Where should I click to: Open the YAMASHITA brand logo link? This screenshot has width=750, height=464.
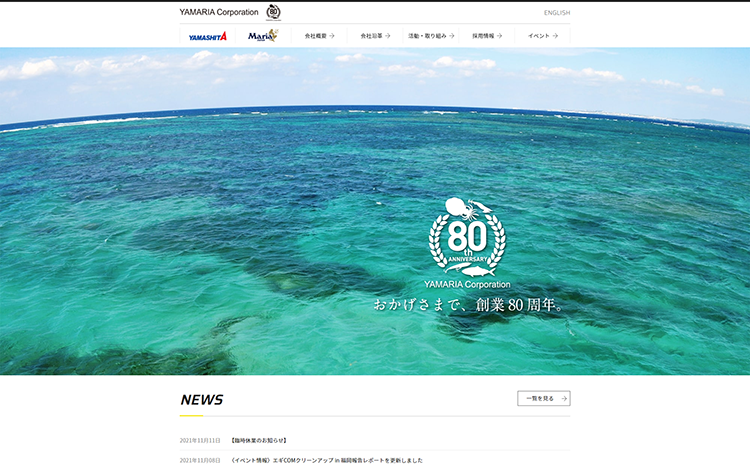[x=208, y=36]
